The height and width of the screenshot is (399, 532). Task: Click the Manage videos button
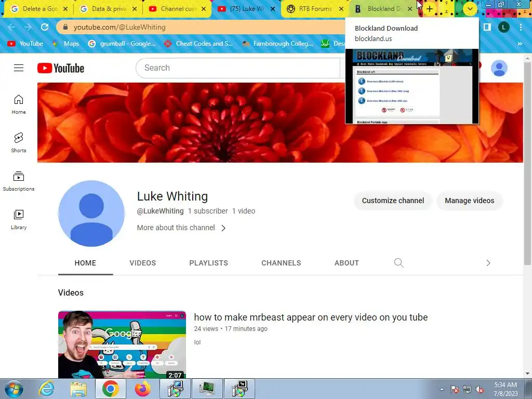(469, 201)
